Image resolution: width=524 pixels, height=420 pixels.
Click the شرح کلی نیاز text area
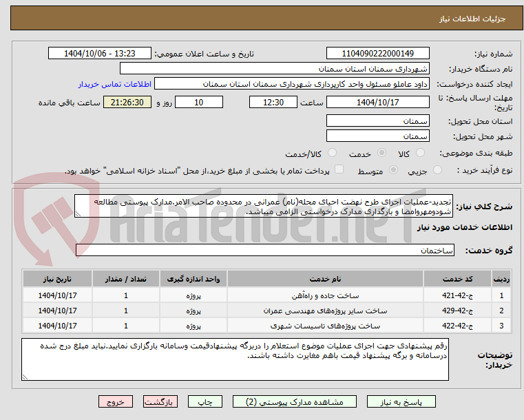pyautogui.click(x=263, y=207)
